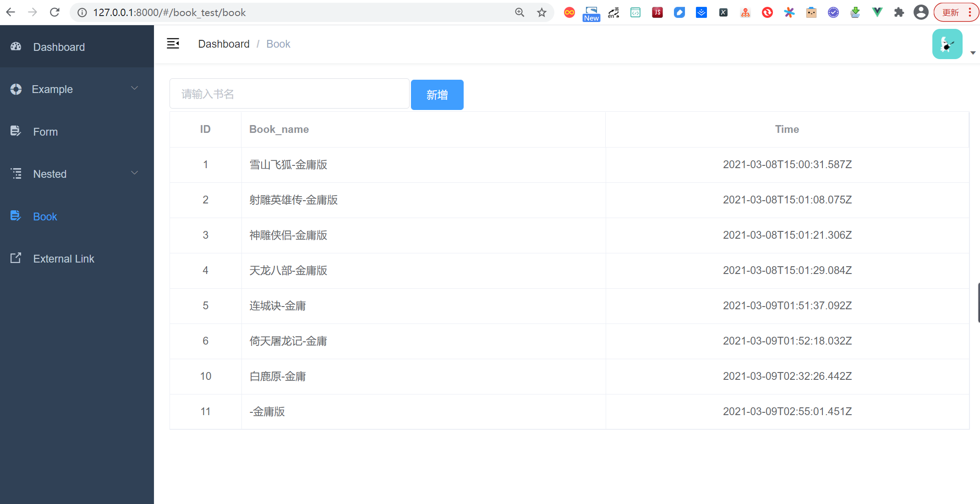980x504 pixels.
Task: Bookmark this page with star icon
Action: 542,12
